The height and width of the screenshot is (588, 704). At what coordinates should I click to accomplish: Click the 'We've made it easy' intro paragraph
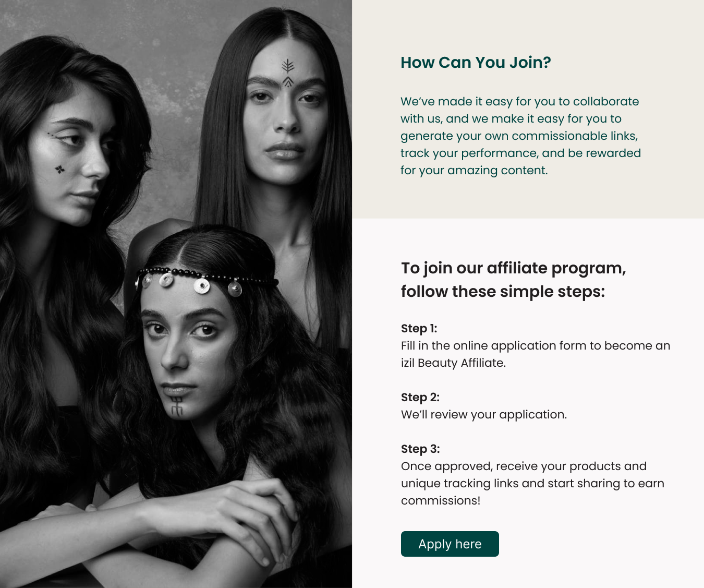520,136
